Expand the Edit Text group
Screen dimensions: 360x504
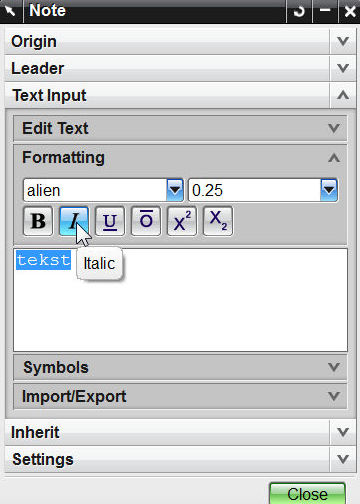[180, 128]
